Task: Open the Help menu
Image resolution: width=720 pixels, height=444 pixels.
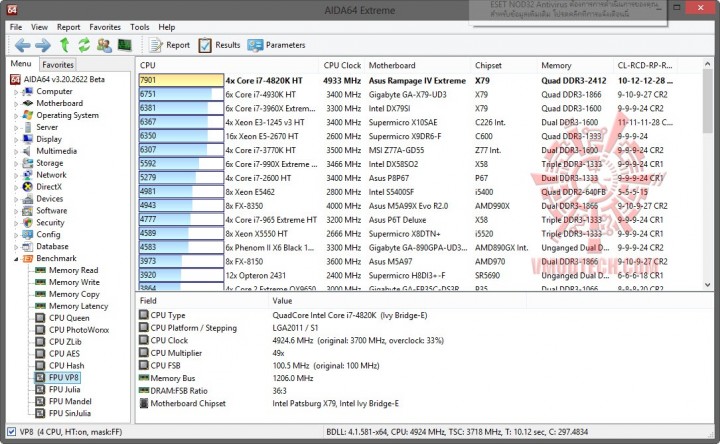Action: click(x=167, y=27)
